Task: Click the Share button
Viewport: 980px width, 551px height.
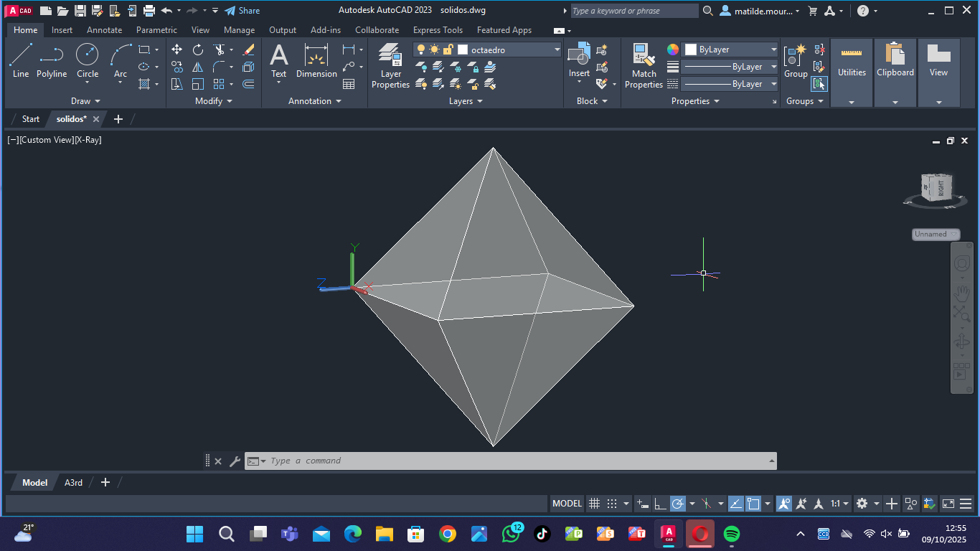Action: 242,11
